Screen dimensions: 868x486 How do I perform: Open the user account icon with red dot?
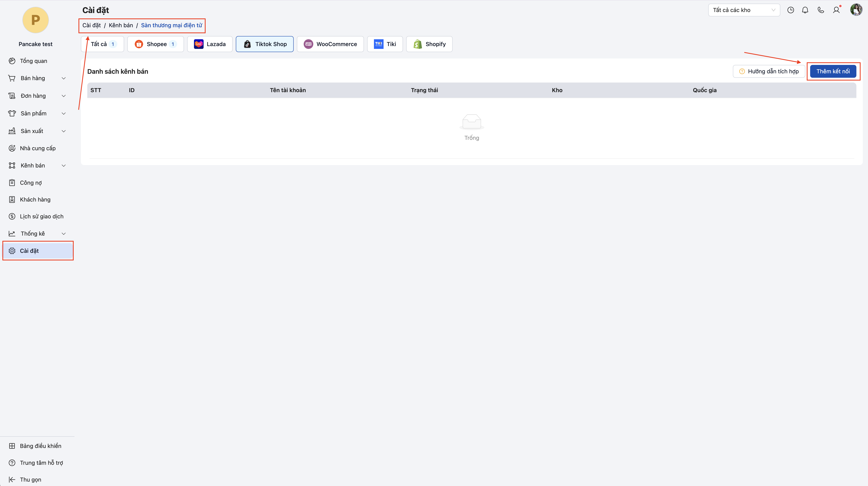pyautogui.click(x=836, y=10)
